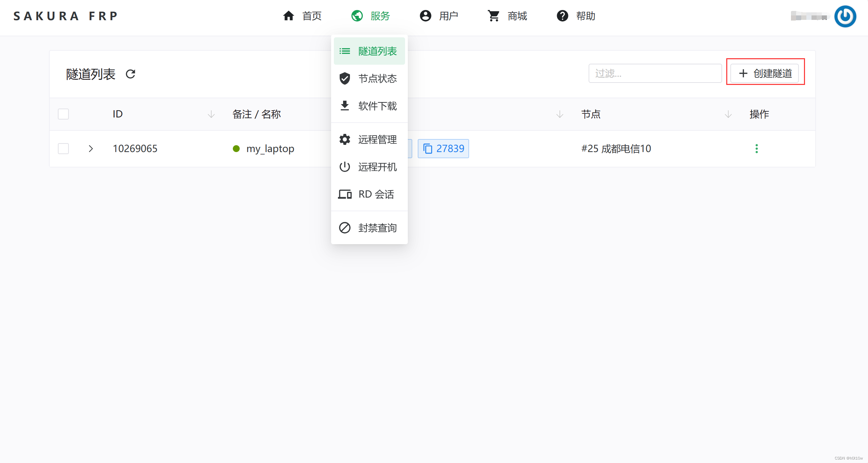Viewport: 868px width, 463px height.
Task: Click the sort arrow left of 节点 column
Action: (560, 114)
